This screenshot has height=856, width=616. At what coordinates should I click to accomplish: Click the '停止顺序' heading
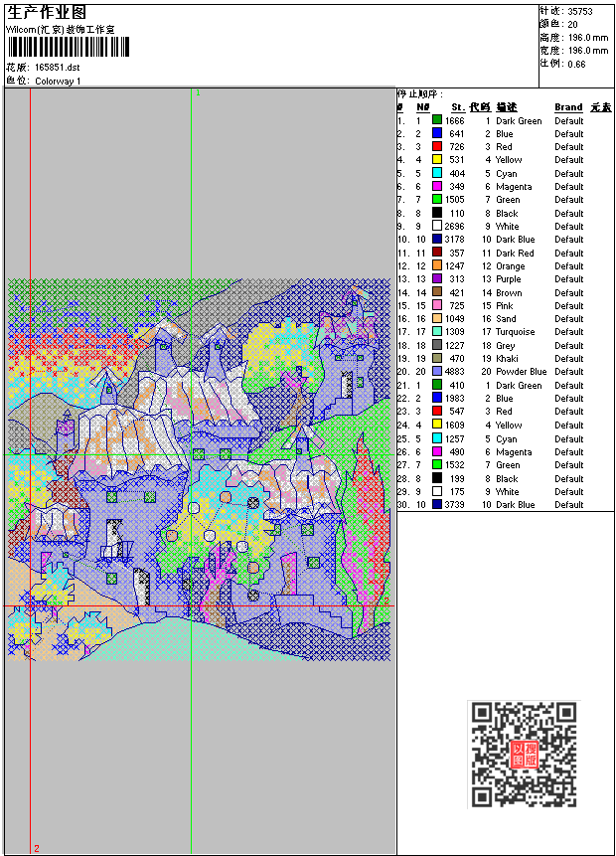(x=420, y=93)
